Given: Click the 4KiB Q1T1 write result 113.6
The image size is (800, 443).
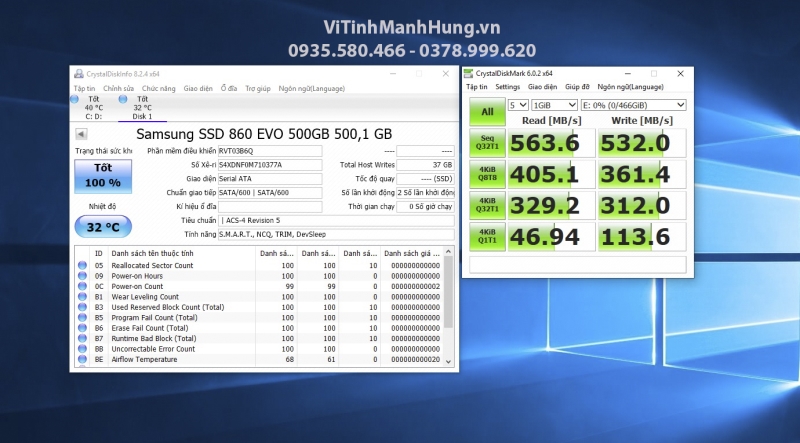Looking at the screenshot, I should pyautogui.click(x=642, y=237).
